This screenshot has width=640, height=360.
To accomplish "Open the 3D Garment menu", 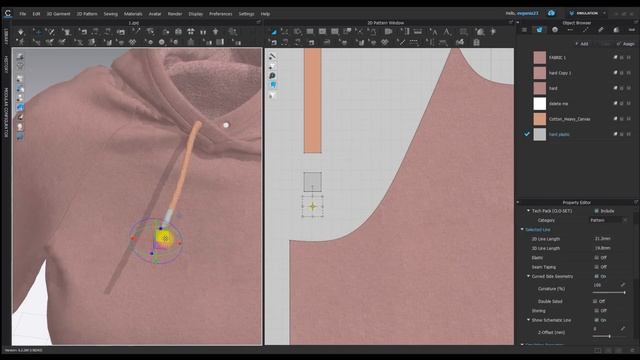I will pos(58,13).
